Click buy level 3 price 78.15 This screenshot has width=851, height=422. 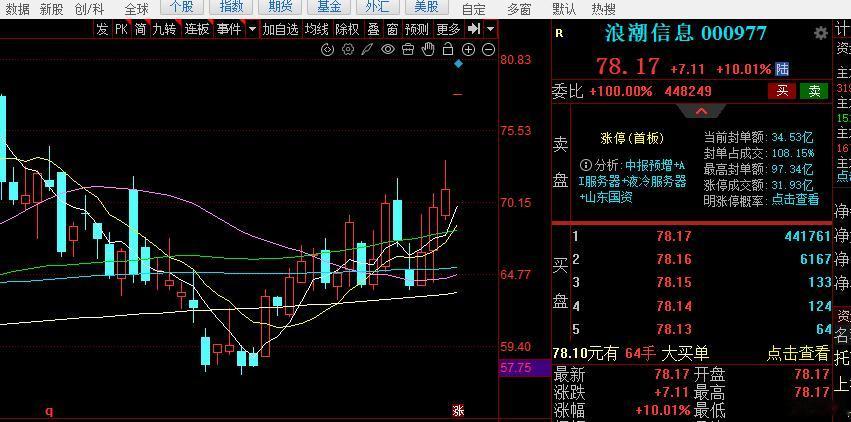pyautogui.click(x=674, y=283)
